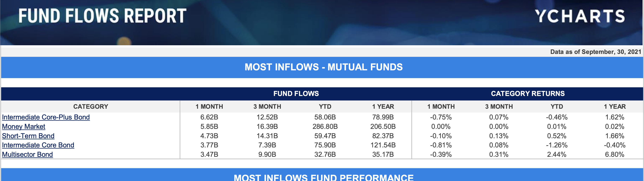Click the Category Returns section header

click(527, 94)
